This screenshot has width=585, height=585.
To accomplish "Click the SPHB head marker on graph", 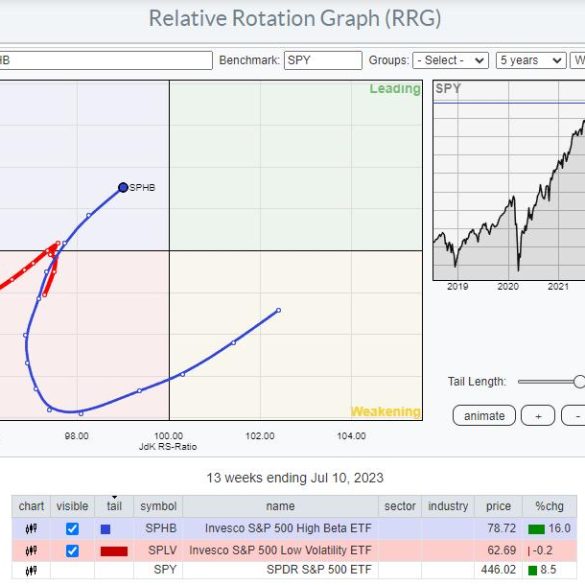I will tap(123, 187).
